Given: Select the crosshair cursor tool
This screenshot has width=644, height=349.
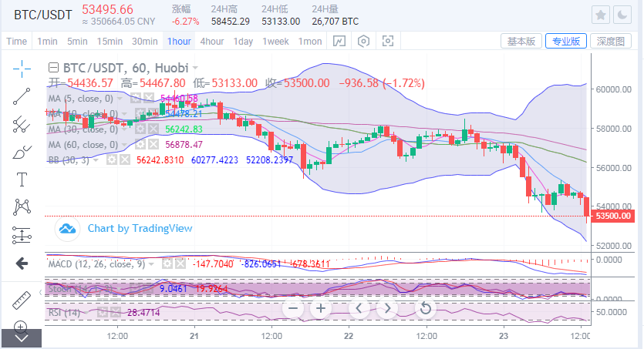Looking at the screenshot, I should tap(22, 69).
